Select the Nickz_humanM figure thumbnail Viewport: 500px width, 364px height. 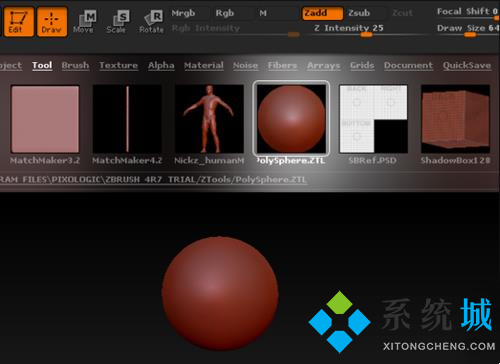[209, 119]
